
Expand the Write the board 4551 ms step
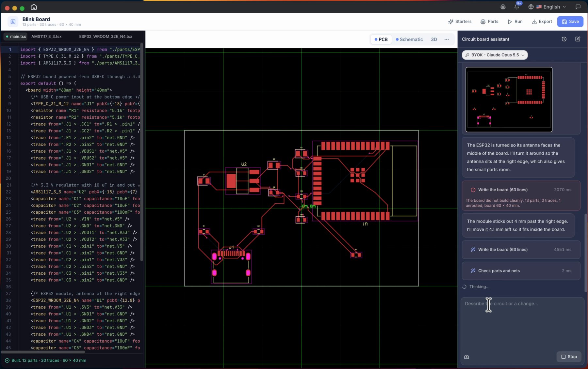521,250
